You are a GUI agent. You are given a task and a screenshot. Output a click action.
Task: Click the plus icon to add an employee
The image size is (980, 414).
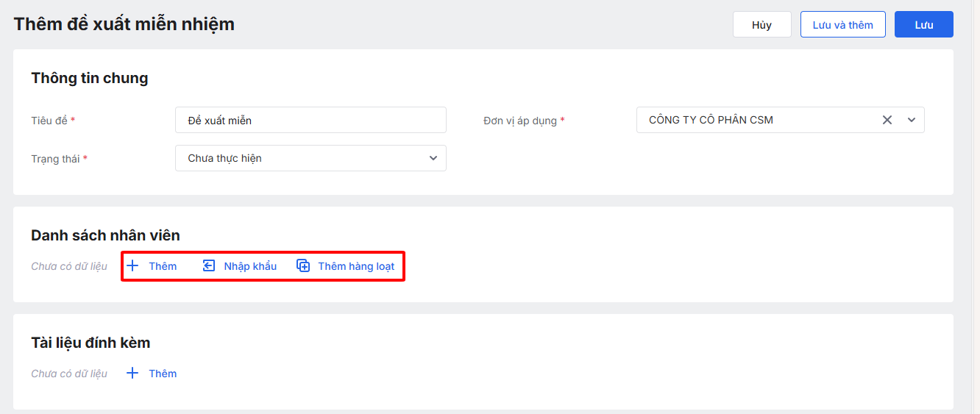[x=132, y=266]
